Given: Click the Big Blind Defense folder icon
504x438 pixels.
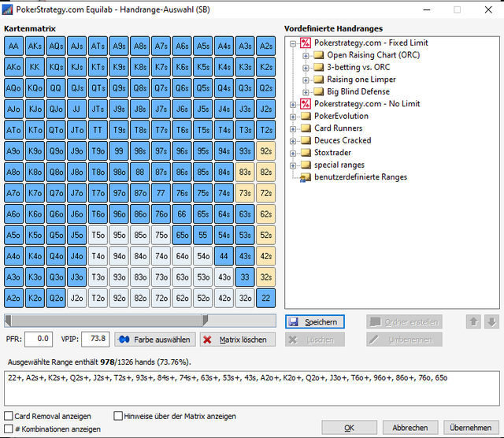Looking at the screenshot, I should coord(318,91).
